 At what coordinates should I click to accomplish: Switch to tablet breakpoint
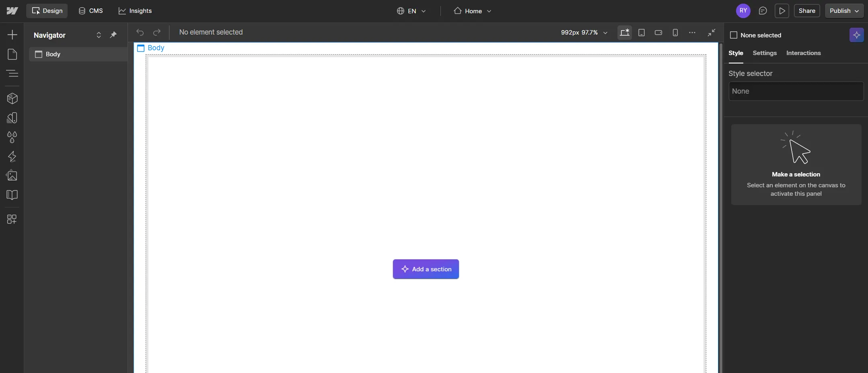click(642, 33)
